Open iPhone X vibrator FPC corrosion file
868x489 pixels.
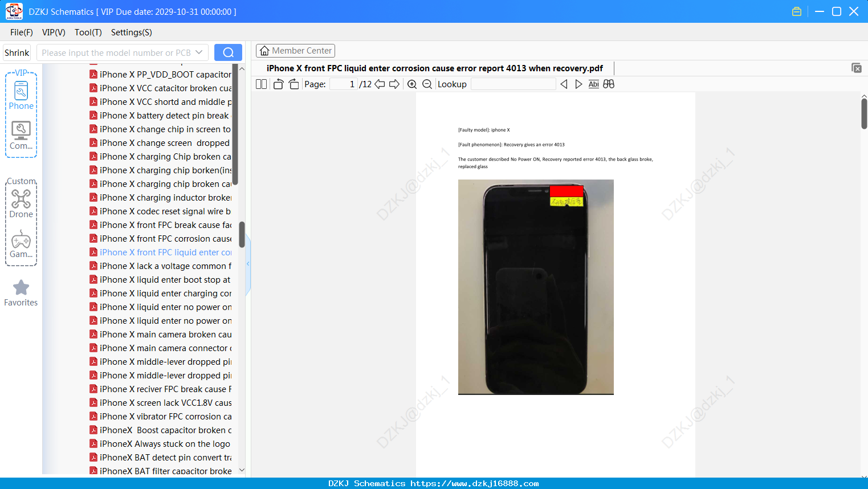tap(161, 417)
